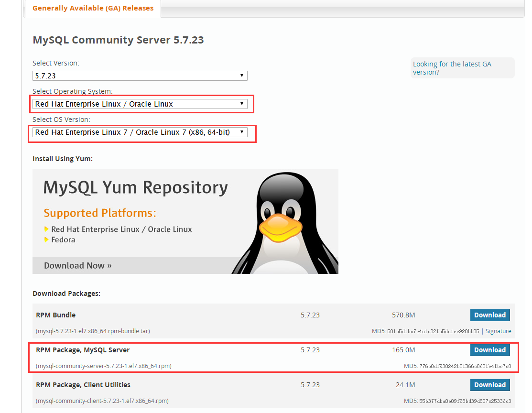Click 'Download Now »' in the Yum banner
The image size is (532, 413).
[77, 265]
